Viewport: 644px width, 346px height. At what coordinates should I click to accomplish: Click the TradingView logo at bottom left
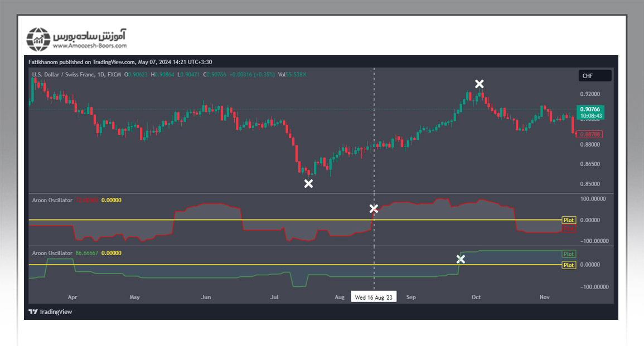point(50,312)
